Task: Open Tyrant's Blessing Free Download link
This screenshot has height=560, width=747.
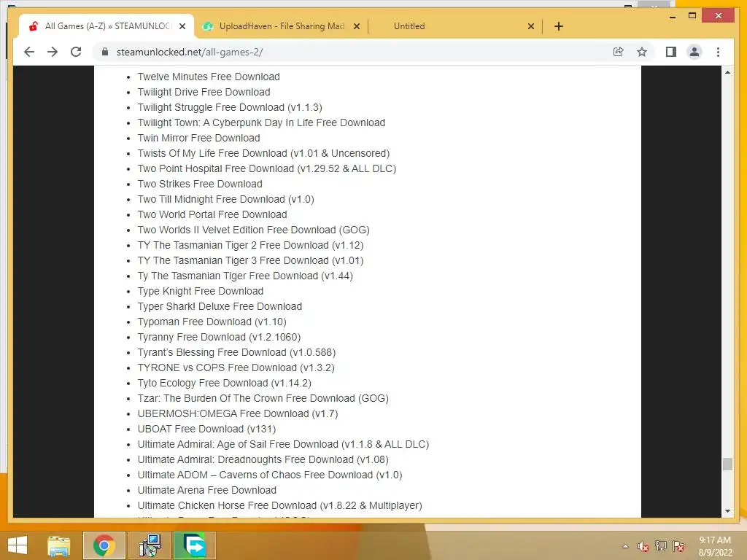Action: click(237, 352)
